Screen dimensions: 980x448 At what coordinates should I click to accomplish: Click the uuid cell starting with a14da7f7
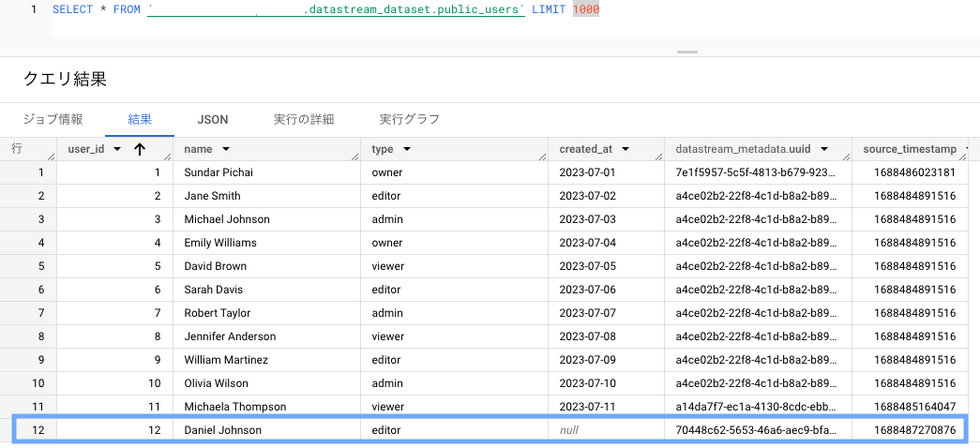[x=758, y=407]
